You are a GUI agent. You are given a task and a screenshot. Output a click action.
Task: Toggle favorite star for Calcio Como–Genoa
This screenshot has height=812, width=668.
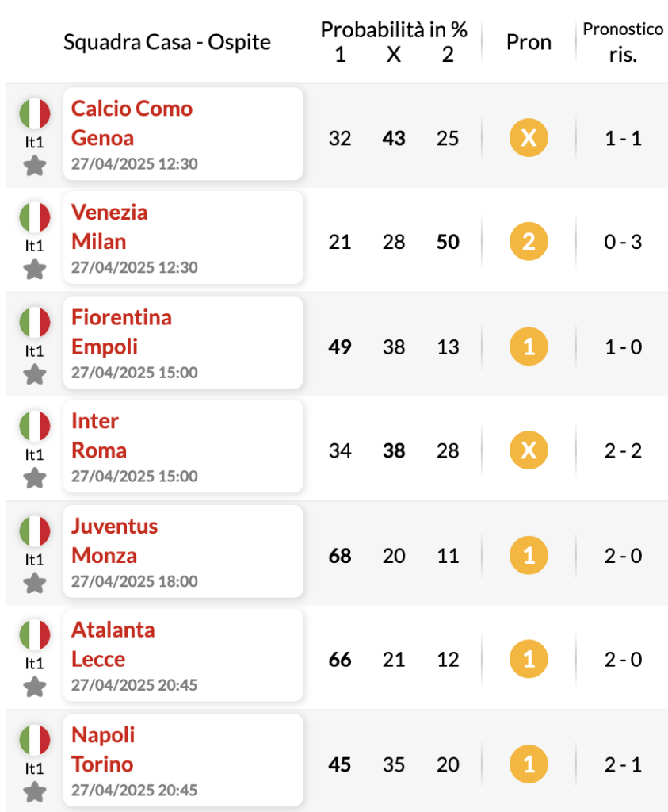pos(35,167)
